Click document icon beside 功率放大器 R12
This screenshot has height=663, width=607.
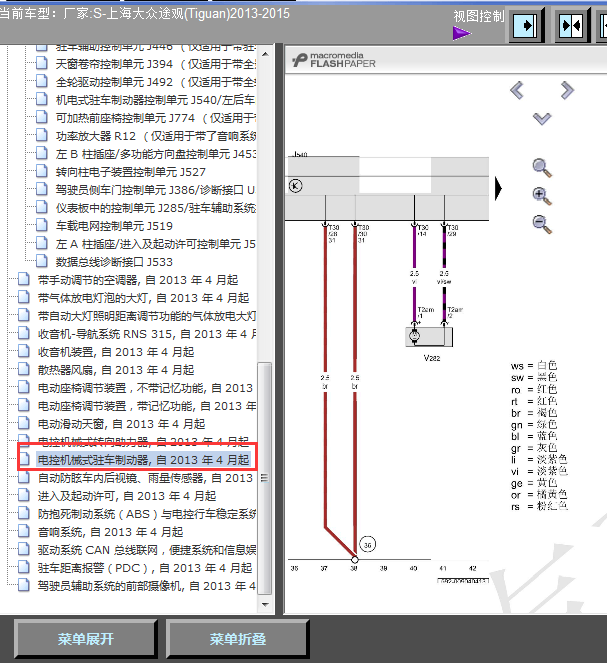pos(41,135)
